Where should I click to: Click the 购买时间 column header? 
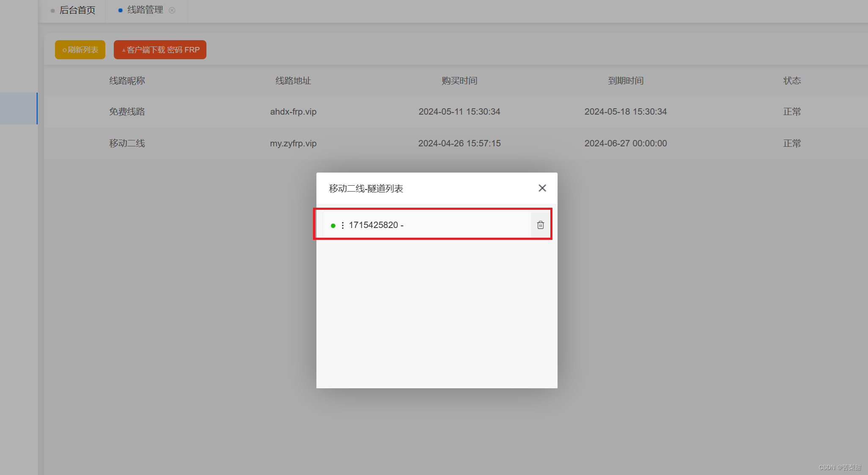click(459, 80)
